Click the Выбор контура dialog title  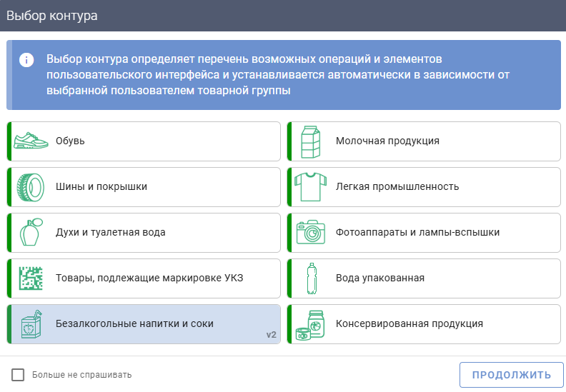pos(52,16)
